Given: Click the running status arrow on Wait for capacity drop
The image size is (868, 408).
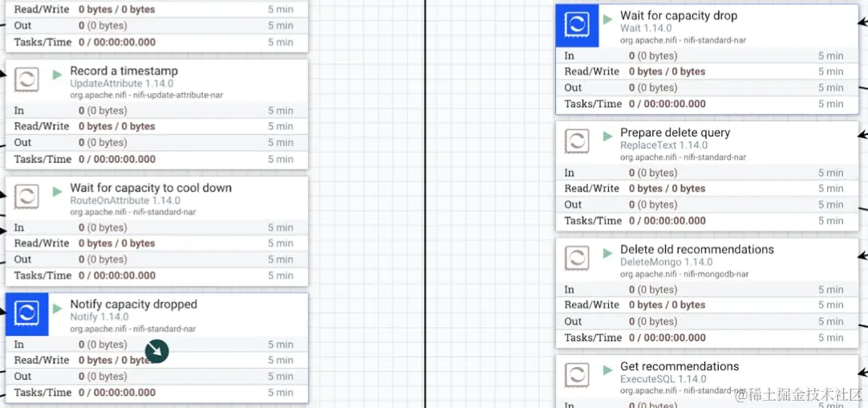Looking at the screenshot, I should tap(608, 18).
